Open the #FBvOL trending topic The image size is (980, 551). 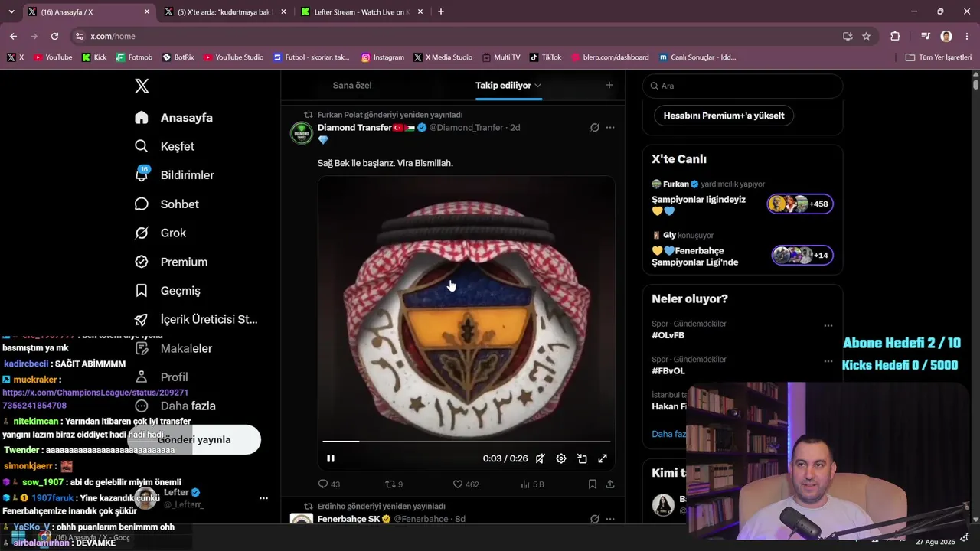point(668,371)
